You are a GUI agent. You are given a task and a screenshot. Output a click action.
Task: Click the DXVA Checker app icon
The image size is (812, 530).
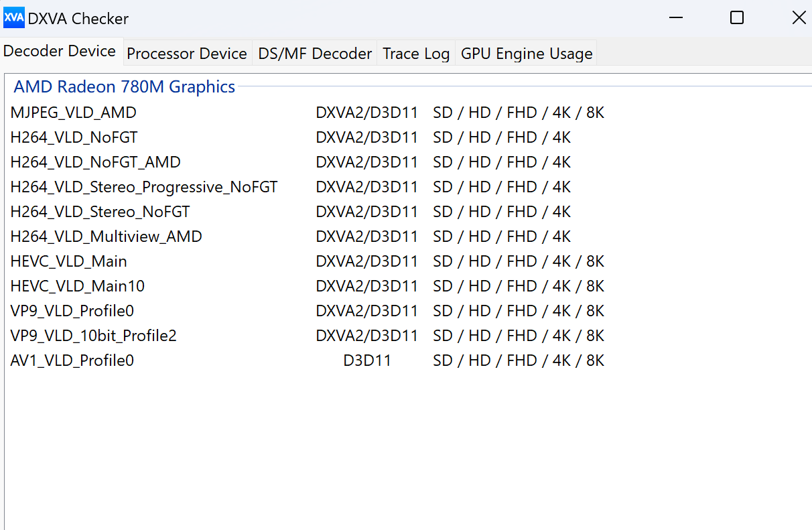(13, 17)
